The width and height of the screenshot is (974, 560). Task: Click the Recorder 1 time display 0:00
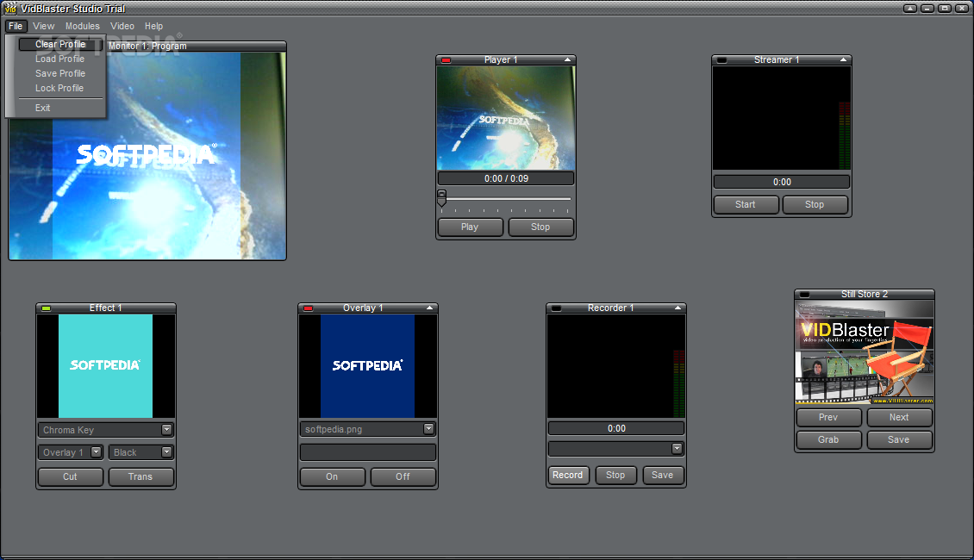pyautogui.click(x=616, y=428)
